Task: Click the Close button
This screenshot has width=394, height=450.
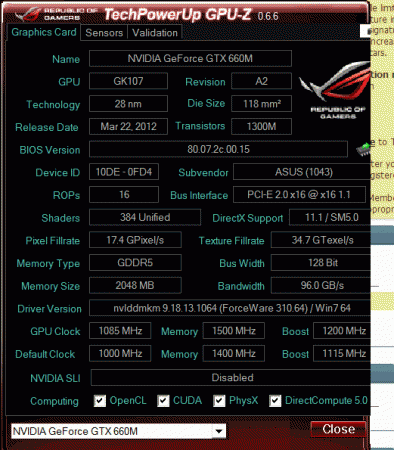Action: pyautogui.click(x=338, y=429)
